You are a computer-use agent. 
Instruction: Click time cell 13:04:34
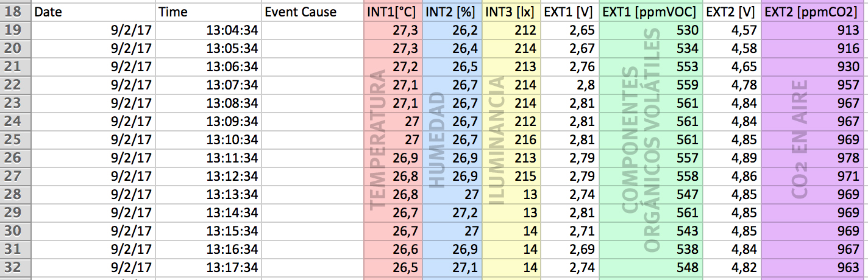208,30
